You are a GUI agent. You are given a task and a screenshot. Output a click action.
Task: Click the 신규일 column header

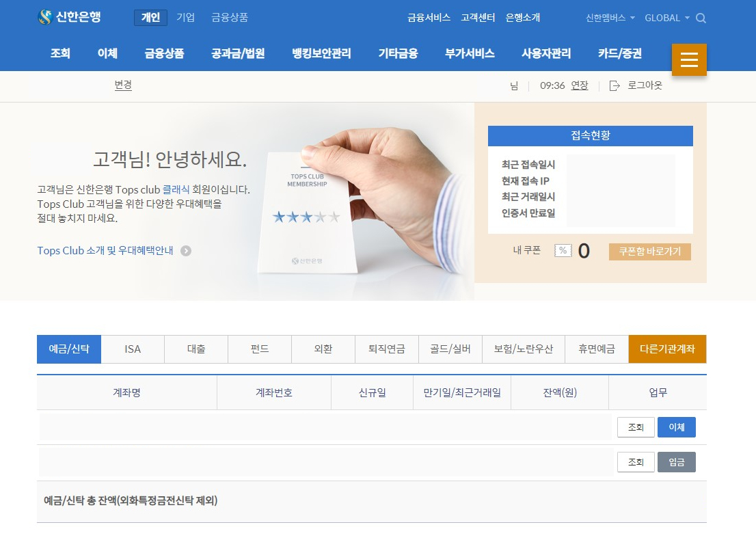point(373,392)
